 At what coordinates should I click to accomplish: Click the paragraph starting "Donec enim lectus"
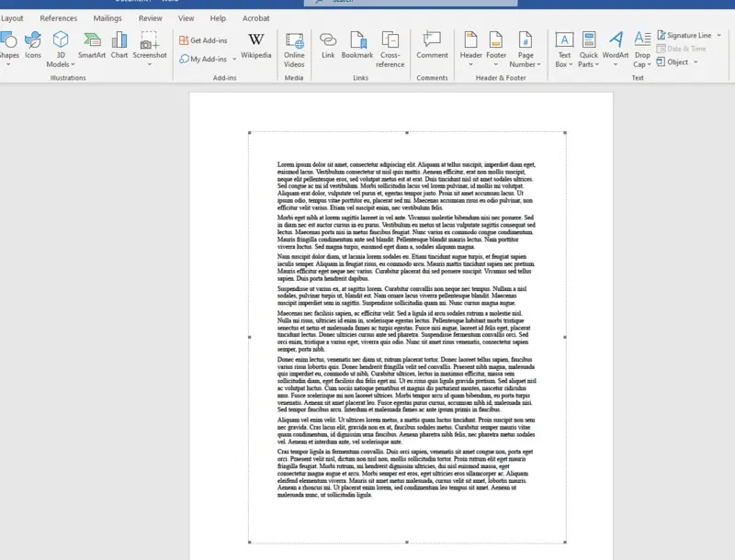(x=406, y=385)
